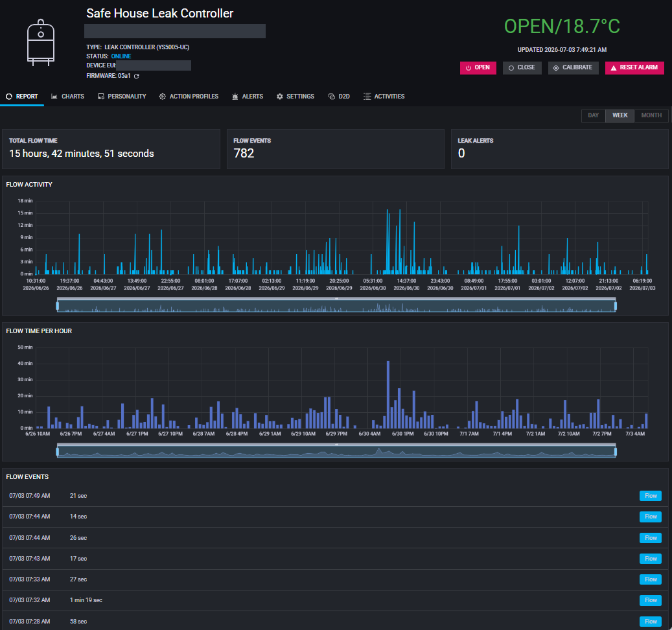The width and height of the screenshot is (672, 630).
Task: Switch to the CHARTS tab
Action: [x=67, y=97]
